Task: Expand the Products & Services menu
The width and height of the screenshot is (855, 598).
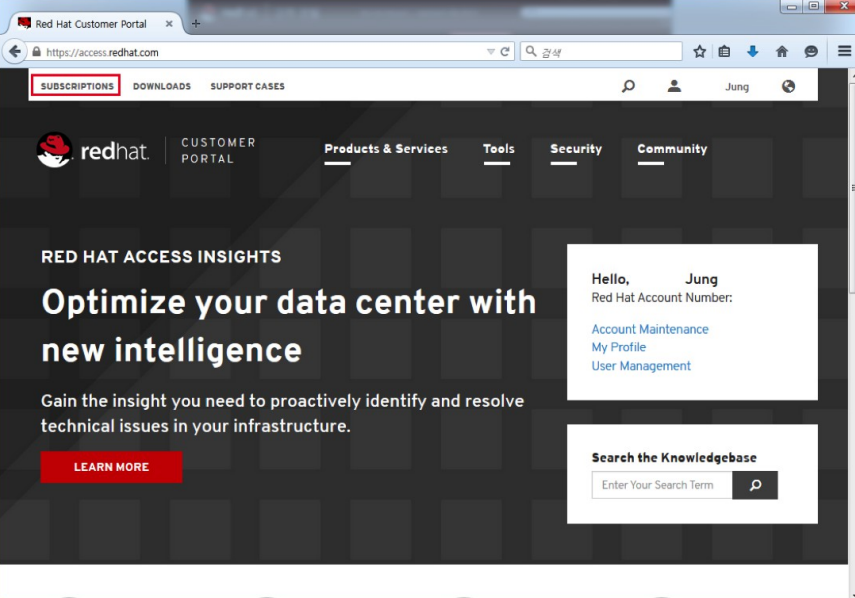Action: 386,149
